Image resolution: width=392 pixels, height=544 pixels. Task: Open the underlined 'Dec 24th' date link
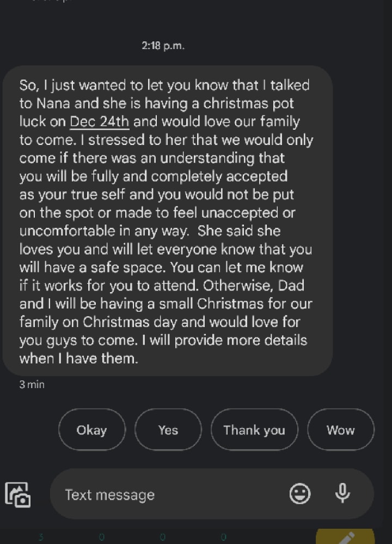pos(100,121)
